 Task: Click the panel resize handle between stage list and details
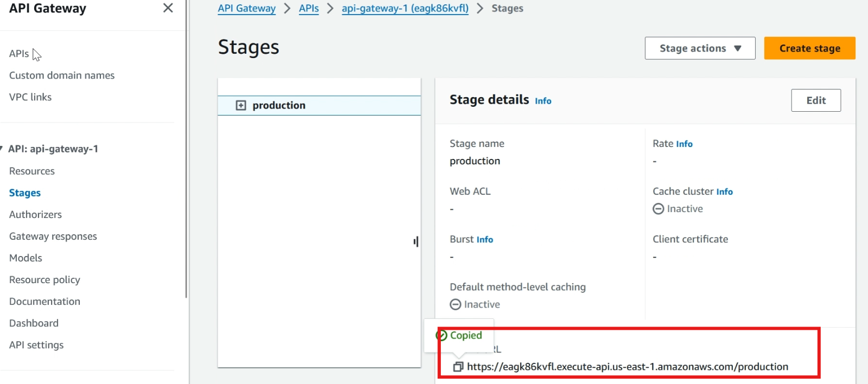coord(416,241)
